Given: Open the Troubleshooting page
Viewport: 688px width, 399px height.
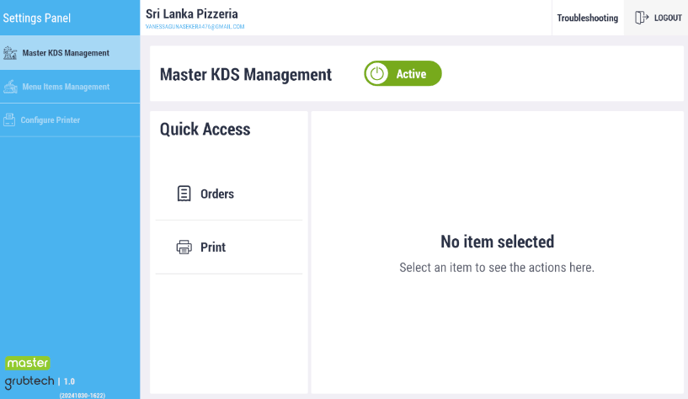Looking at the screenshot, I should coord(588,18).
